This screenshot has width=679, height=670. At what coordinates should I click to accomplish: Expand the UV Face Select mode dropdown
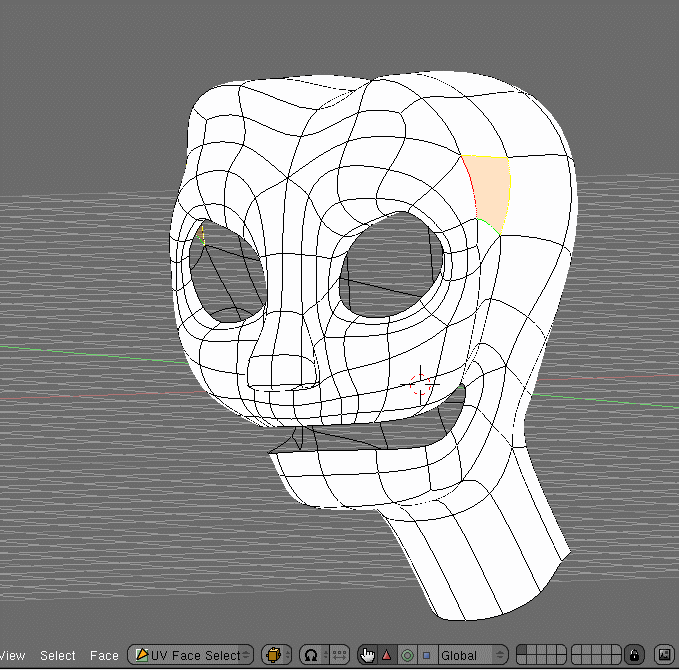pos(196,656)
